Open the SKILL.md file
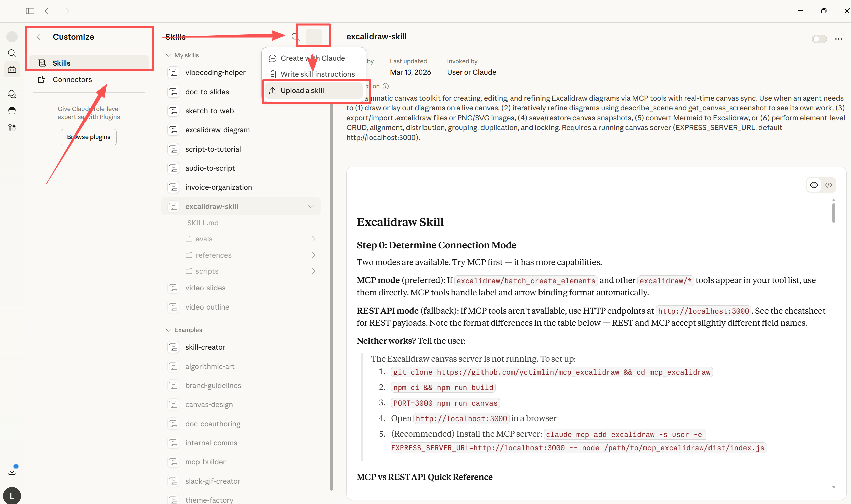This screenshot has width=851, height=504. (x=203, y=223)
